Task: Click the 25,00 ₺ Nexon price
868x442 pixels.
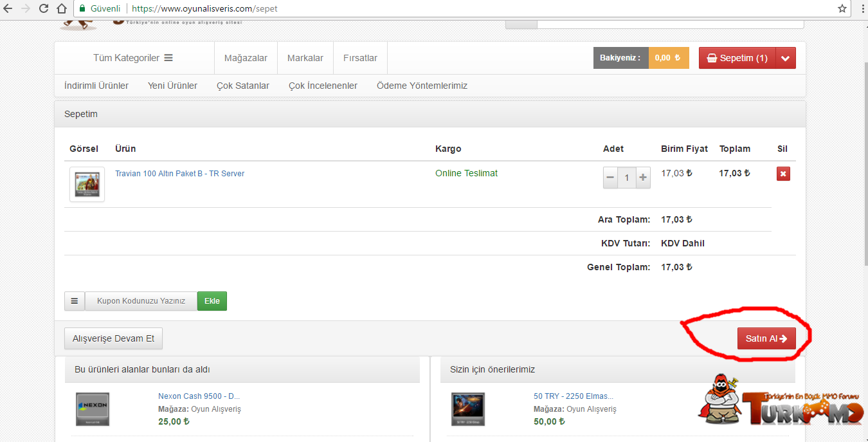Action: (174, 421)
